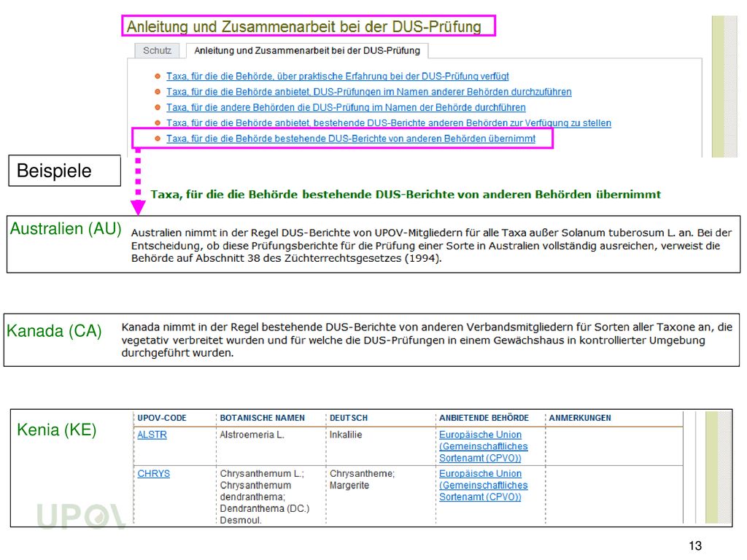Click the page heading 'Anleitung und Zusammenarbeit bei der DUS-Prüfung'
747x560 pixels.
pyautogui.click(x=304, y=27)
